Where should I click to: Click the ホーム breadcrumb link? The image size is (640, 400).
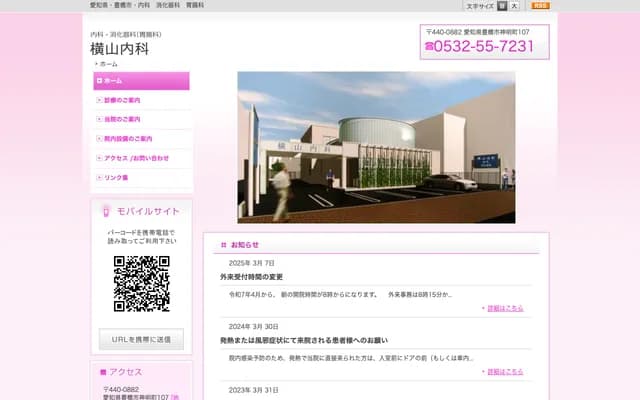click(x=109, y=64)
